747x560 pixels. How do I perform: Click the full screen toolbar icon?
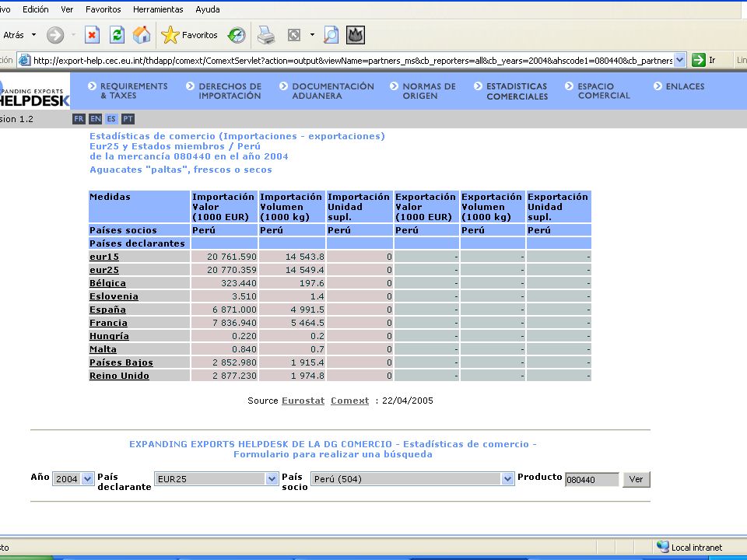tap(294, 35)
